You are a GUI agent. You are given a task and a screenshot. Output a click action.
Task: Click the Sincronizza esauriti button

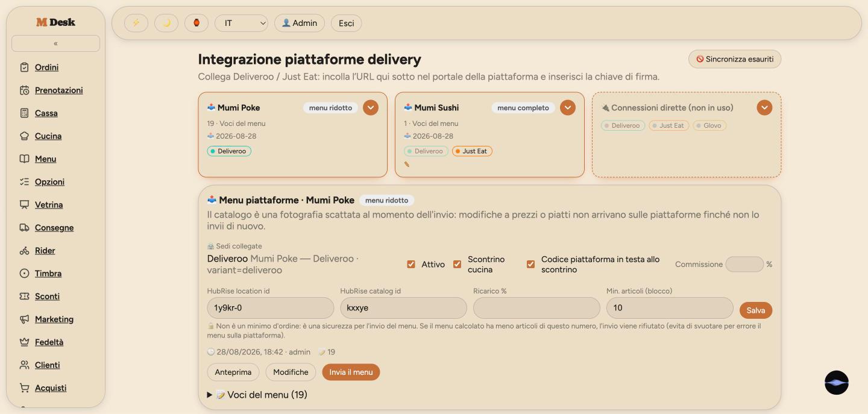[735, 59]
